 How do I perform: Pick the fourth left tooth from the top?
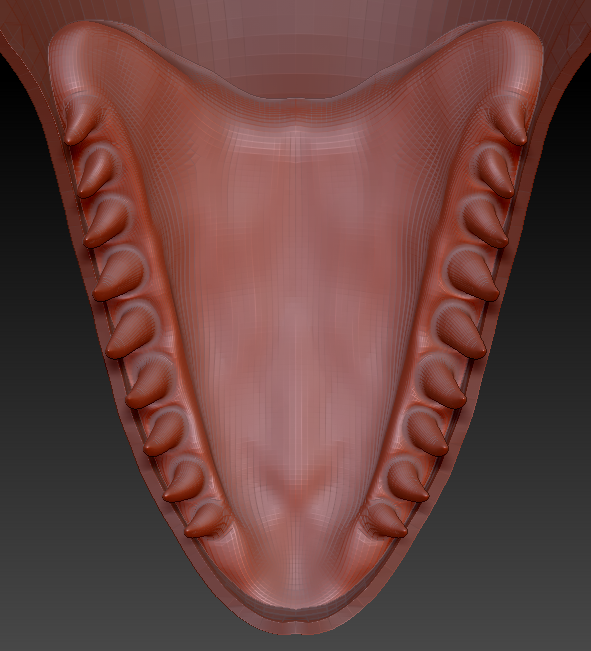pyautogui.click(x=118, y=276)
